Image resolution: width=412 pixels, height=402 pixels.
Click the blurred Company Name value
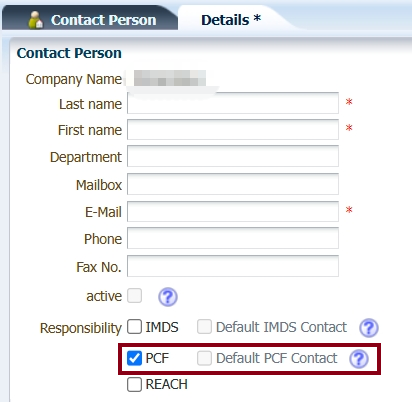170,78
